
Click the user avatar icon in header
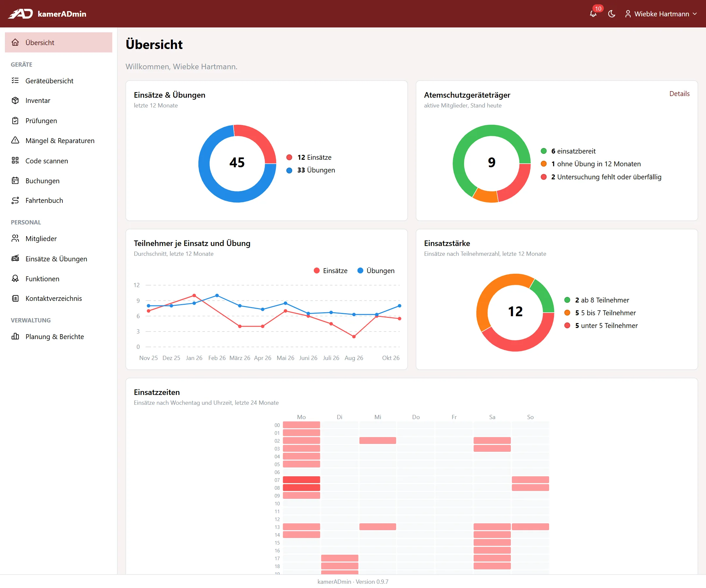[628, 14]
